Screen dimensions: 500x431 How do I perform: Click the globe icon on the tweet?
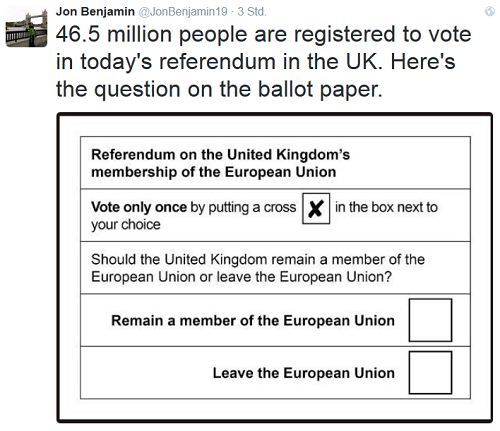coord(490,11)
